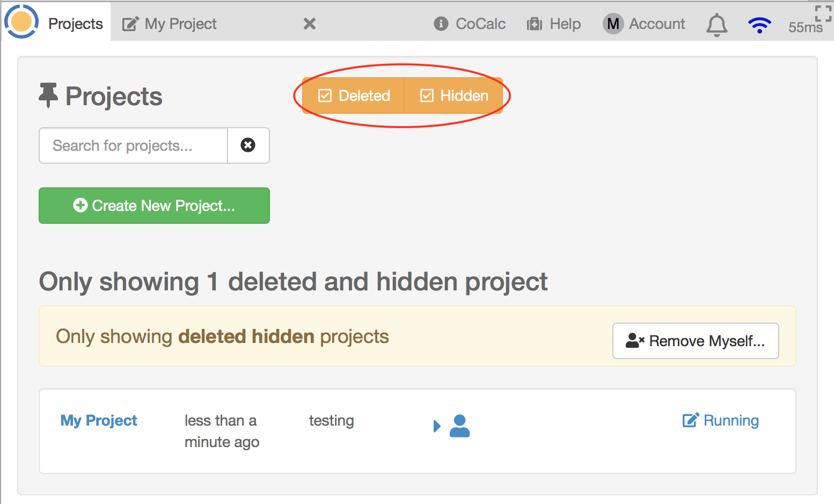Close the My Project tab
This screenshot has width=834, height=504.
[x=310, y=24]
